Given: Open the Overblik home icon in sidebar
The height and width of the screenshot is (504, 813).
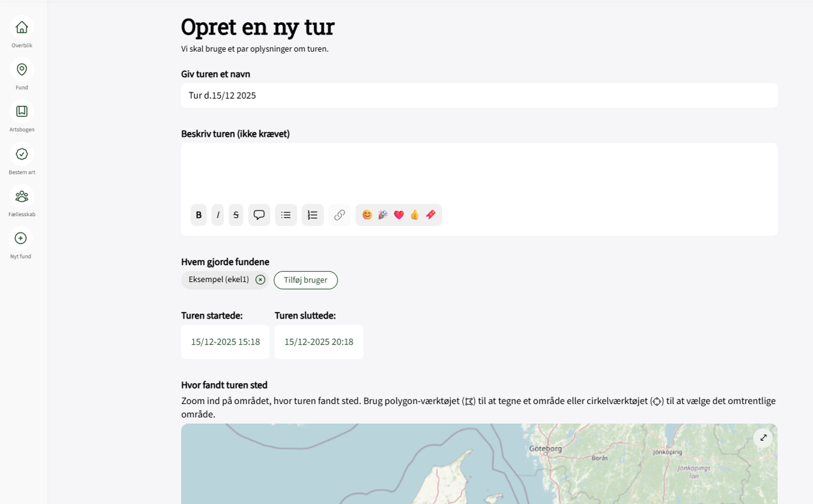Looking at the screenshot, I should click(x=22, y=27).
